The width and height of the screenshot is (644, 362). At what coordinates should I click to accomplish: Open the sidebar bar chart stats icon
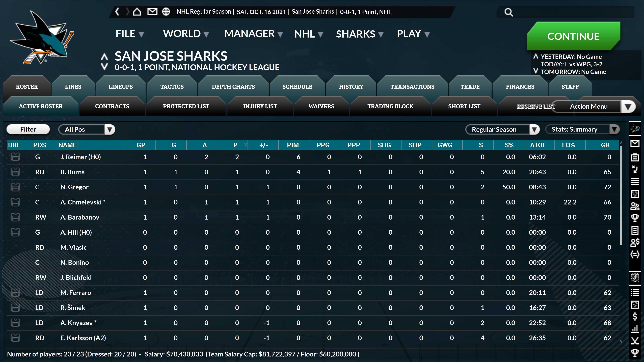point(635,329)
